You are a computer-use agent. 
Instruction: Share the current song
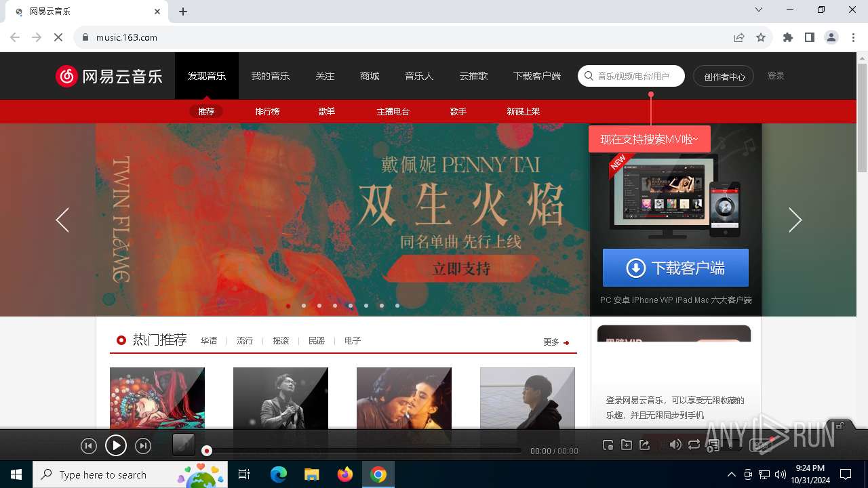coord(645,445)
